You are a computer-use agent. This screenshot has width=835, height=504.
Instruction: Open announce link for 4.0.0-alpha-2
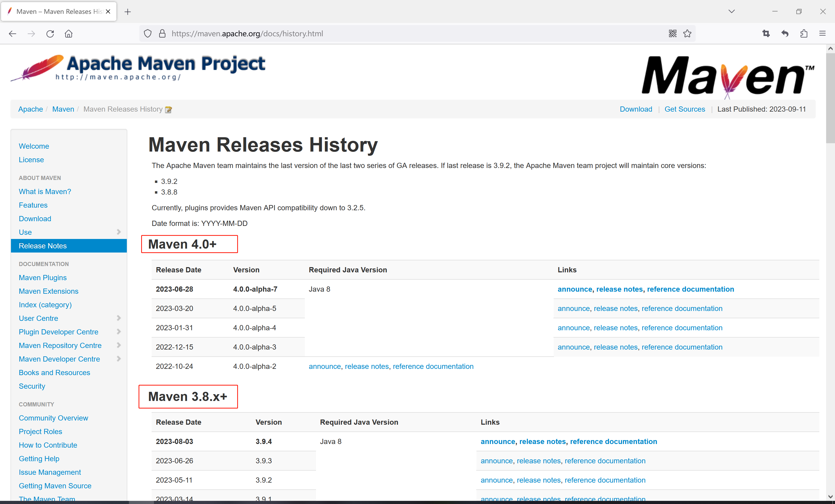325,366
